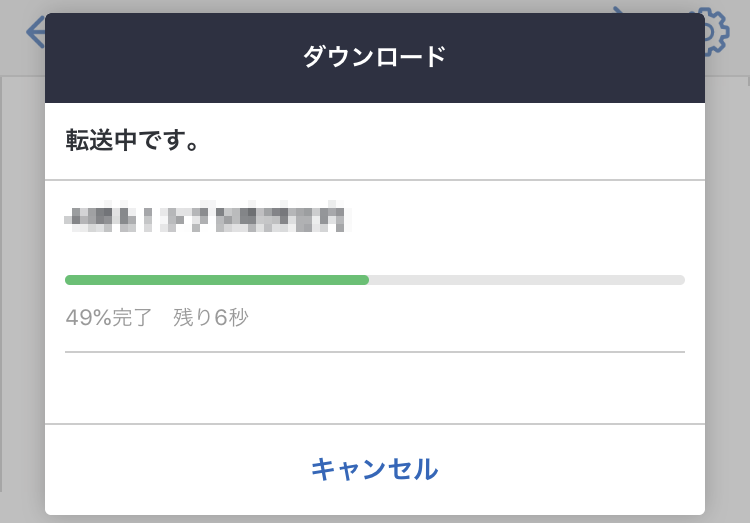This screenshot has width=750, height=523.
Task: Click the dark header bar right of title
Action: click(576, 57)
